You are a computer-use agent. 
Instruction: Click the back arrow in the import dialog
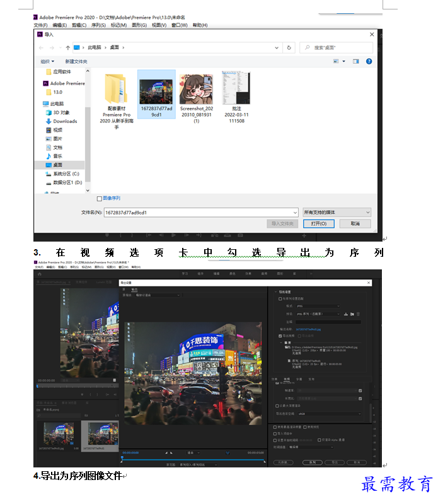(x=41, y=48)
